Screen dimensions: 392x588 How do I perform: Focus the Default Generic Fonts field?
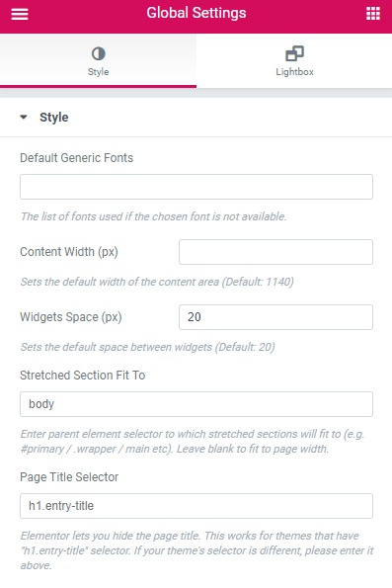pos(196,187)
